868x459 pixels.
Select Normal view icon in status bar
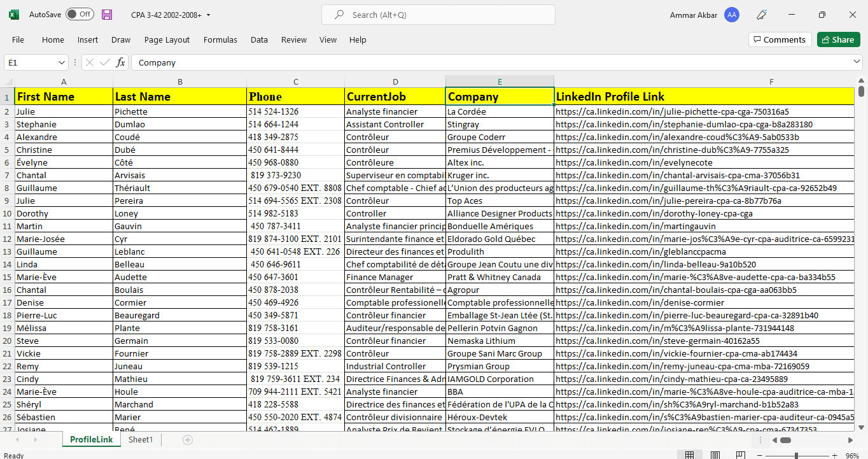[x=689, y=455]
